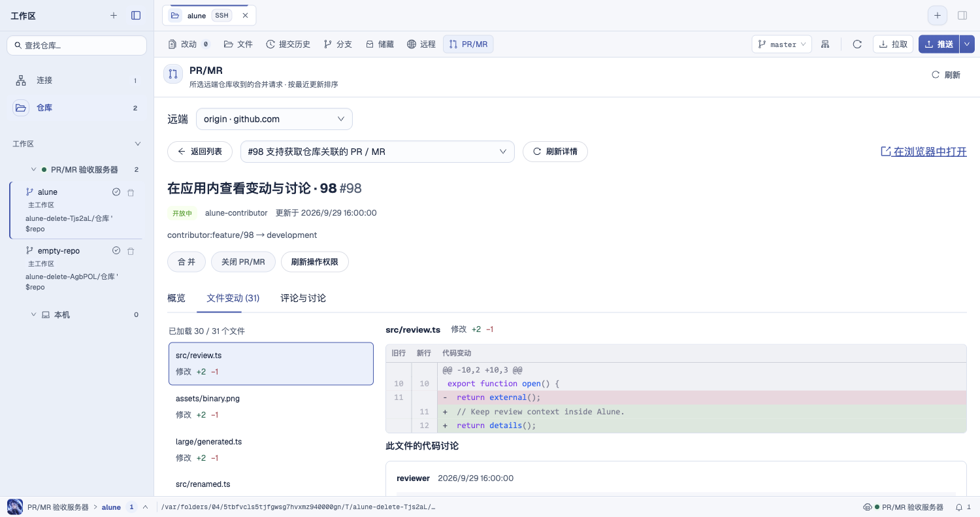980x517 pixels.
Task: Click the circular refresh icon in toolbar
Action: (x=857, y=44)
